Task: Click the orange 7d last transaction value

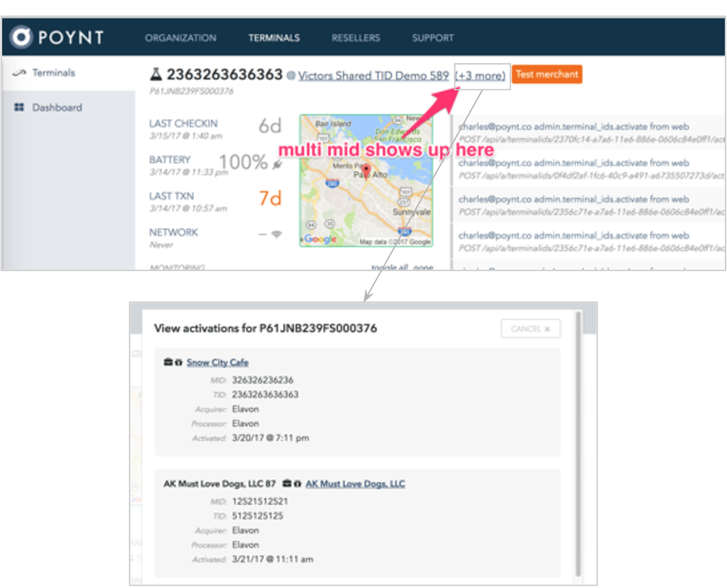Action: pos(270,198)
